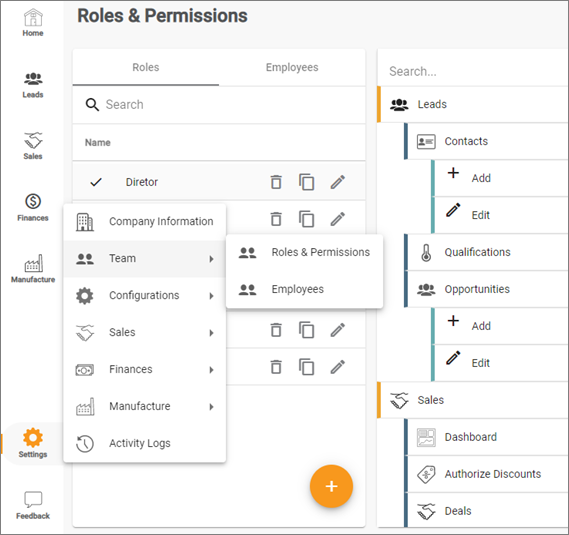Image resolution: width=569 pixels, height=535 pixels.
Task: Open the Home sidebar icon
Action: pyautogui.click(x=33, y=23)
